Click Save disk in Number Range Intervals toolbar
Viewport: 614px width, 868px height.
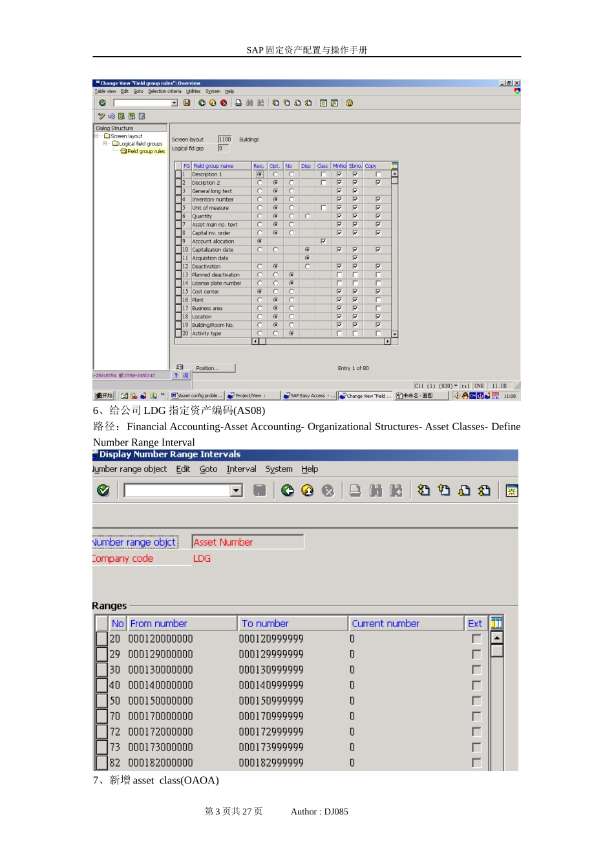click(x=260, y=491)
